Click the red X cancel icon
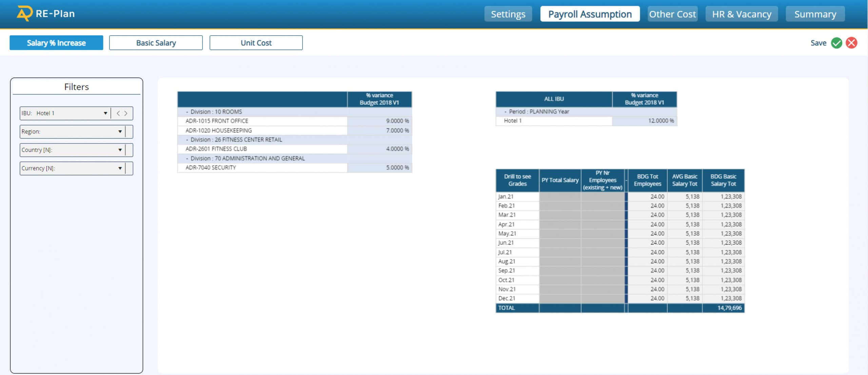This screenshot has height=375, width=868. tap(851, 43)
